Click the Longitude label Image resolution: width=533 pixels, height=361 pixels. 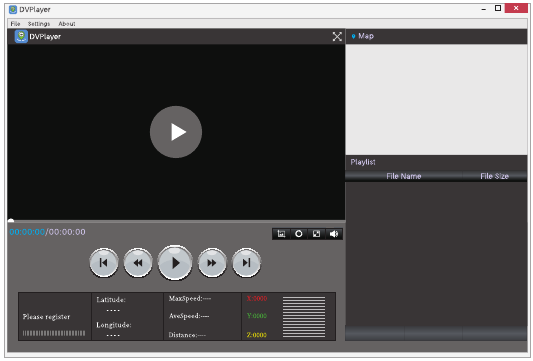coord(114,325)
